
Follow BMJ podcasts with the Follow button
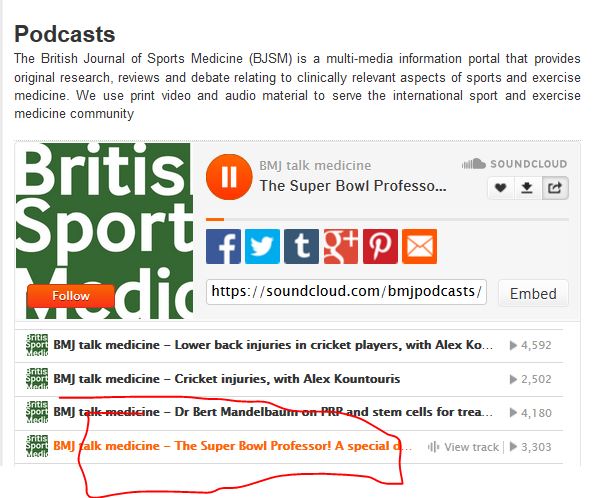point(70,295)
